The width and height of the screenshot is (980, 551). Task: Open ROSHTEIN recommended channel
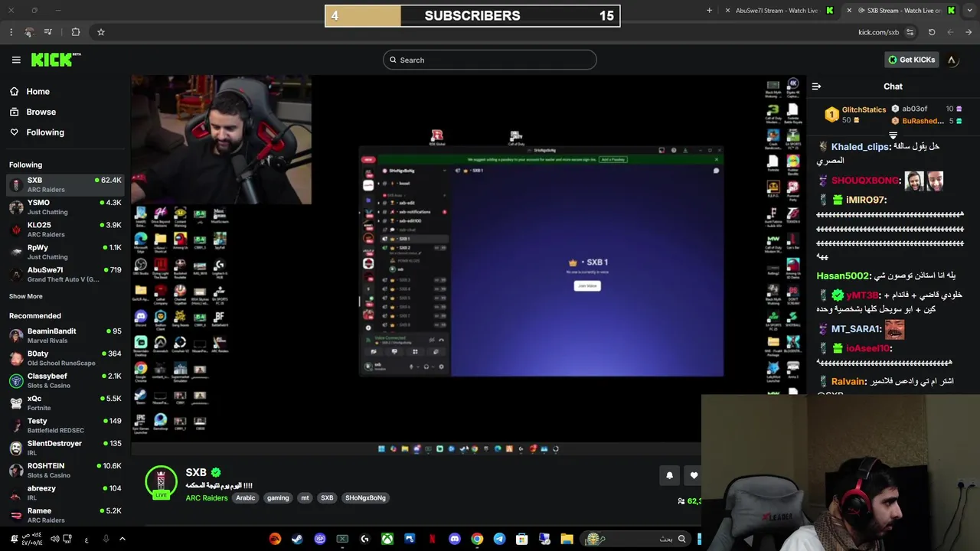[x=65, y=470]
